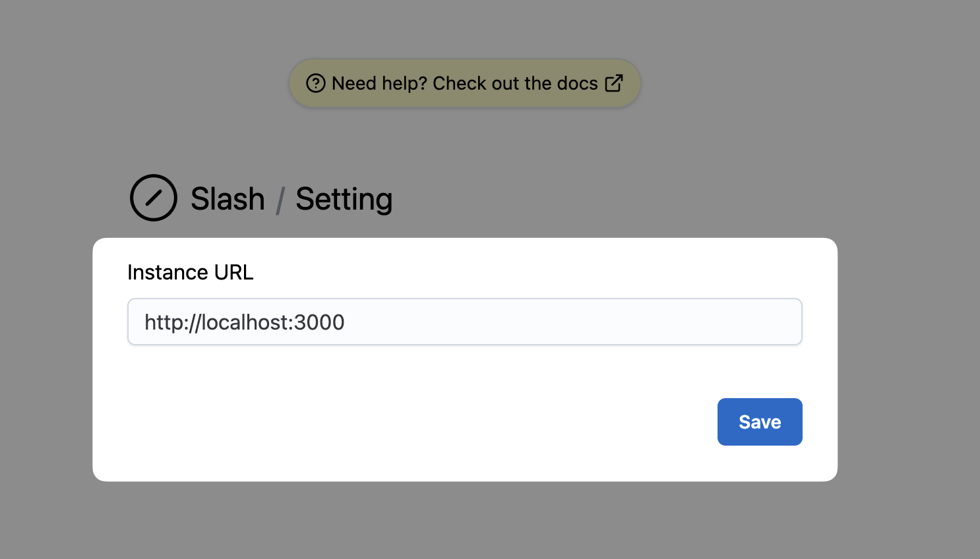980x559 pixels.
Task: Click empty right end of URL field
Action: (659, 322)
